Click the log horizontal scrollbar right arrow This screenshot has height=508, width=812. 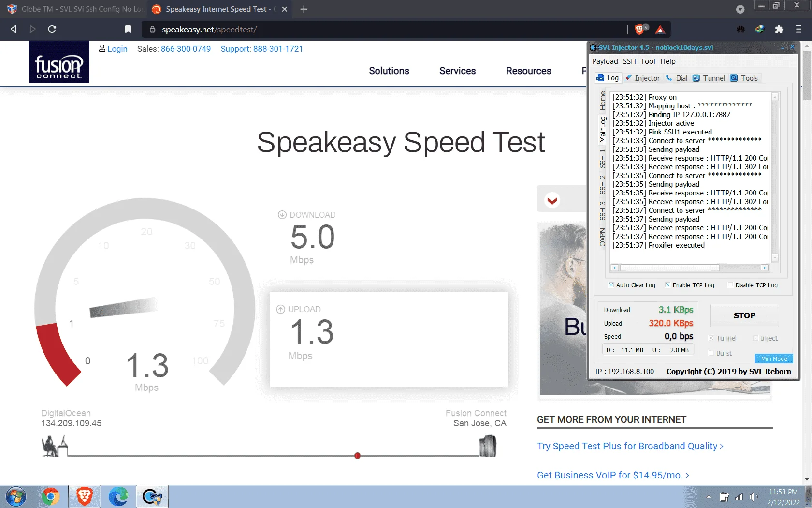[764, 268]
